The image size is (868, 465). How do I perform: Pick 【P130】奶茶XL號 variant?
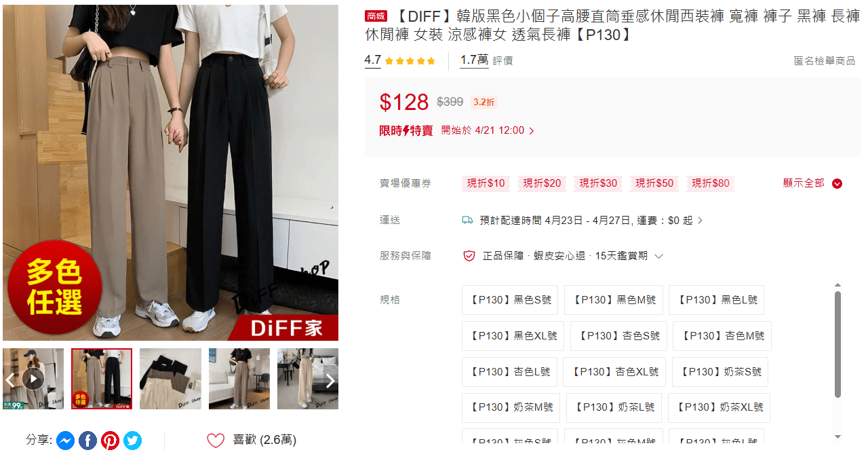tap(719, 408)
